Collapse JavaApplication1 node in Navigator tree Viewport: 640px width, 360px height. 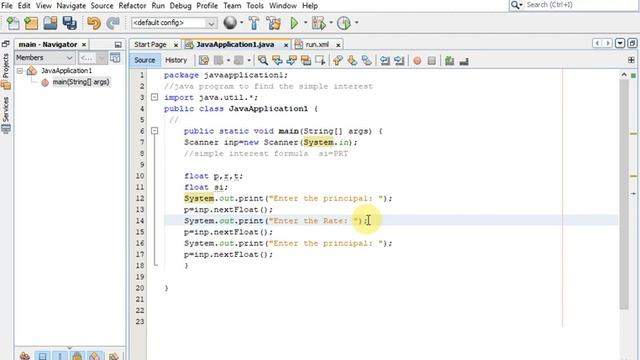[20, 71]
